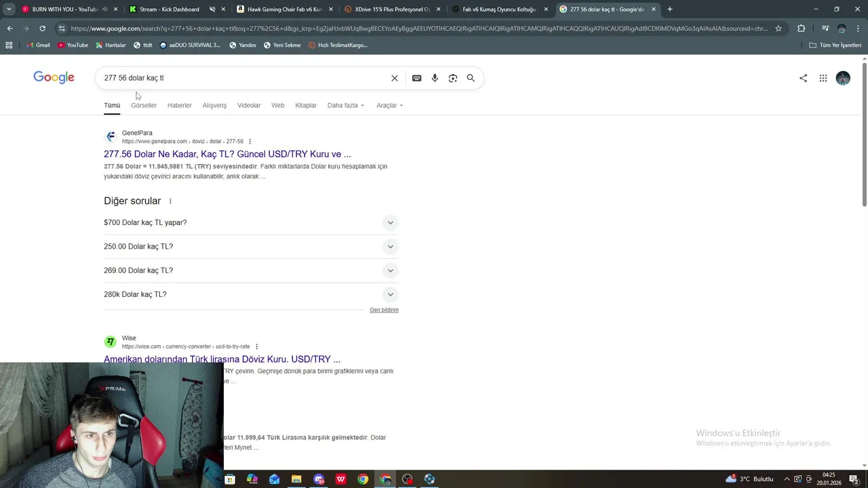Open options next to Diğer sorular
Image resolution: width=868 pixels, height=488 pixels.
(x=170, y=201)
